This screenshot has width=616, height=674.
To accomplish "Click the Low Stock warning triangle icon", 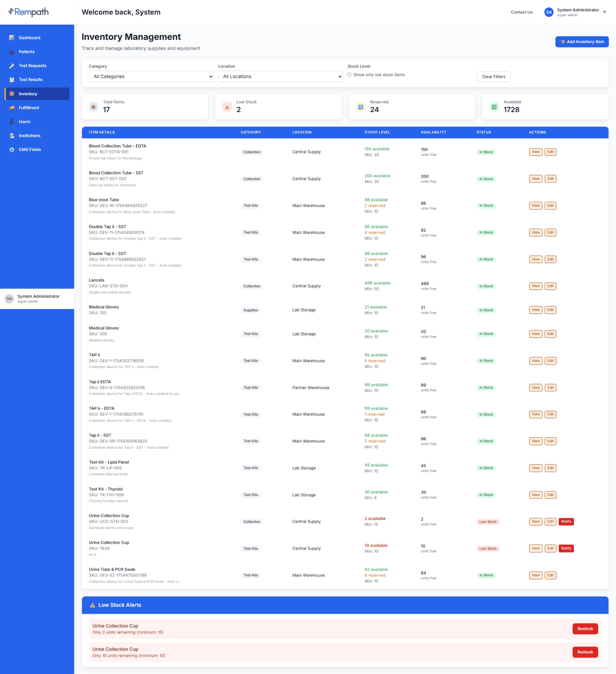I will [227, 107].
